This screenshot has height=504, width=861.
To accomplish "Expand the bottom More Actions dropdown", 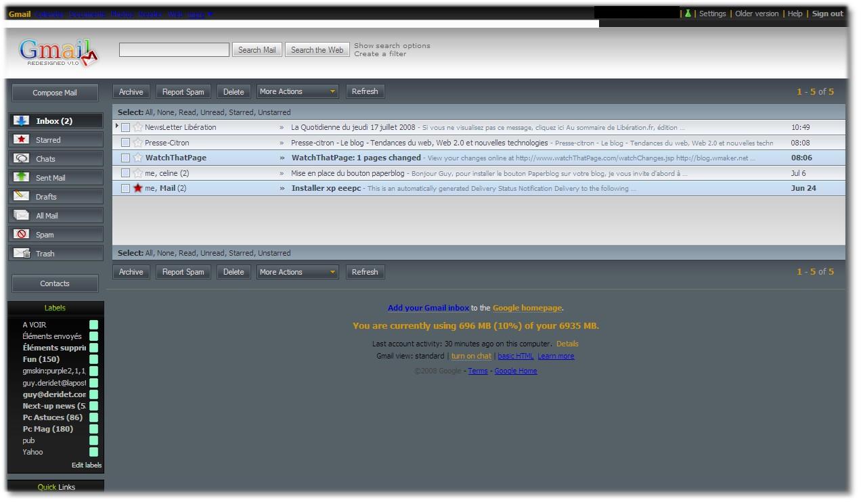I will click(x=297, y=272).
